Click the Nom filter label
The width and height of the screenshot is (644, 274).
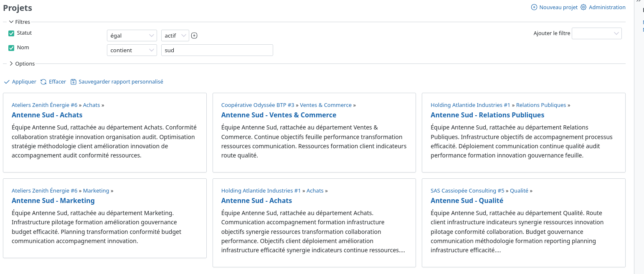coord(23,48)
